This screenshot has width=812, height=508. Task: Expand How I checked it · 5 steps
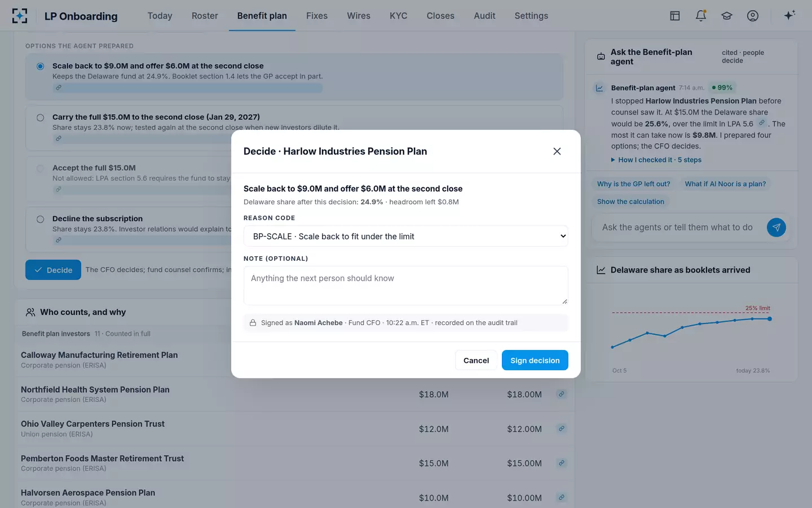656,160
